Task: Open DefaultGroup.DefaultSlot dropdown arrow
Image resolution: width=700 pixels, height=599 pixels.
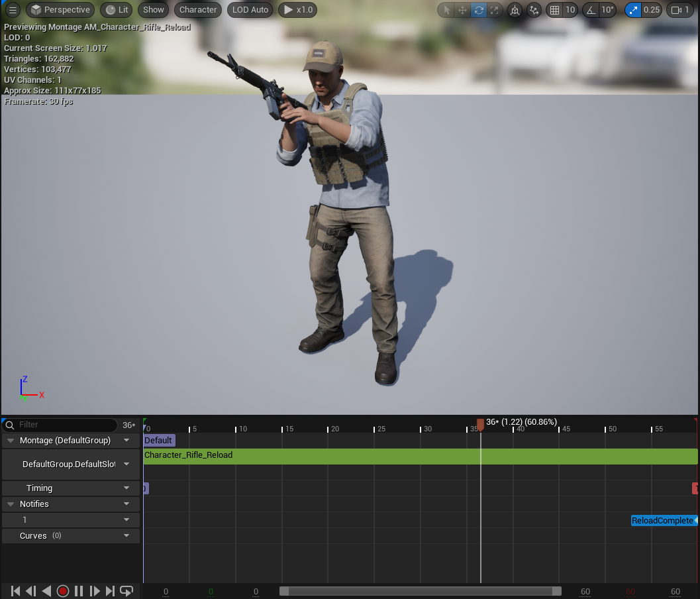Action: tap(126, 464)
